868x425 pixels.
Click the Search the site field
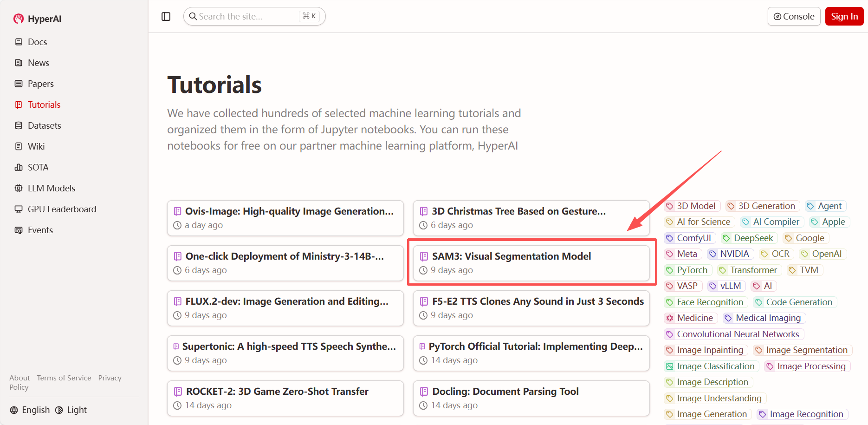(x=246, y=17)
